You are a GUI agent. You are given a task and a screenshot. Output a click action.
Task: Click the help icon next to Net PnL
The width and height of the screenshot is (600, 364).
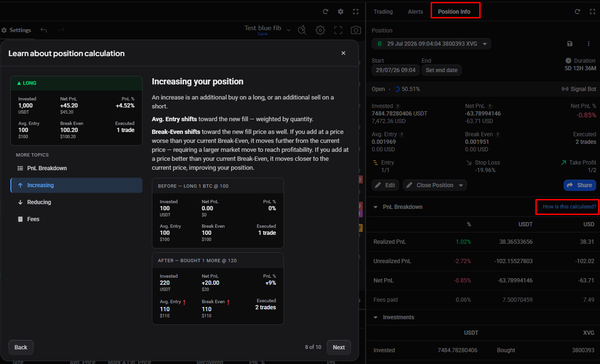(x=490, y=107)
